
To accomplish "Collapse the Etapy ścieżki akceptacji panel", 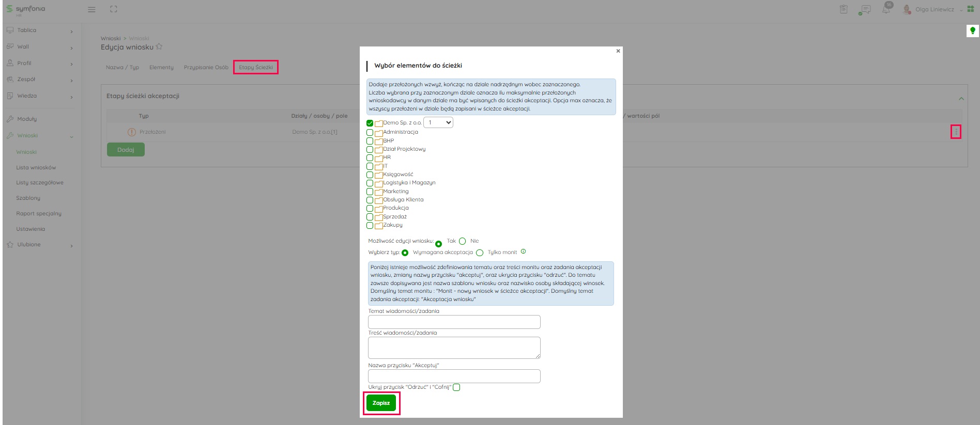I will (961, 98).
